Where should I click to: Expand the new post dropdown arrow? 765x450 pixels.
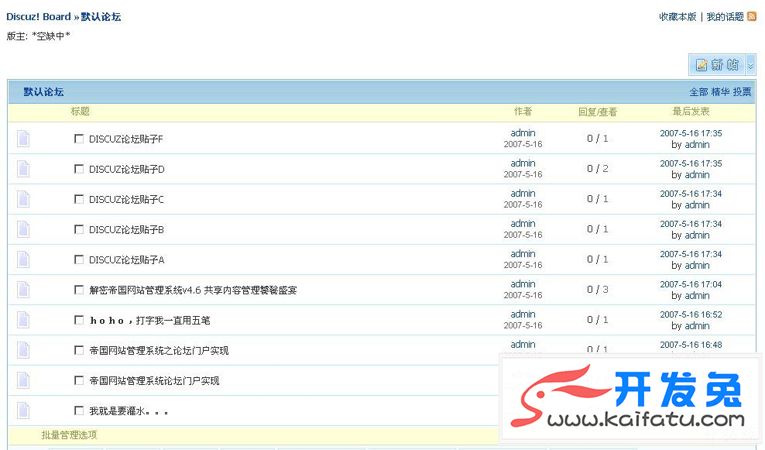click(x=751, y=64)
